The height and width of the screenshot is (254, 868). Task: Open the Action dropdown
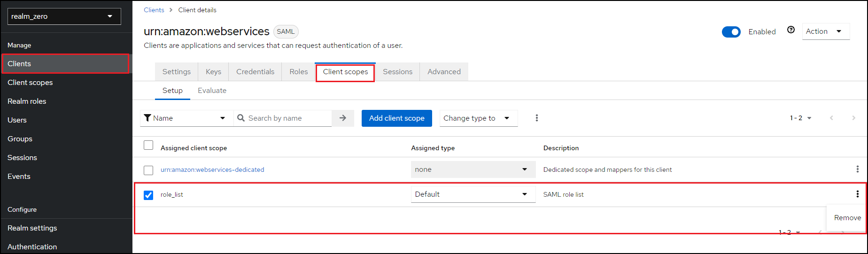coord(826,31)
